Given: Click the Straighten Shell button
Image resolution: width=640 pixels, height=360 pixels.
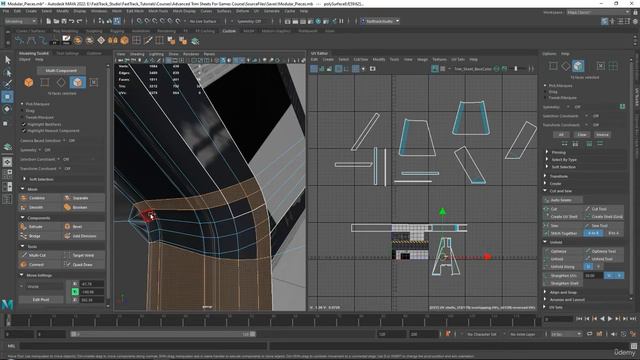Looking at the screenshot, I should click(x=563, y=283).
